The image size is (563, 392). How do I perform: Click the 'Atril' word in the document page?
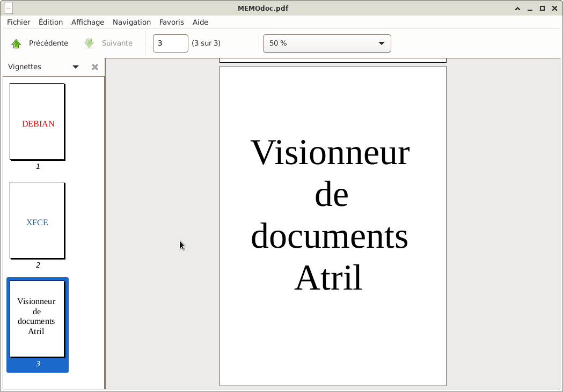(328, 278)
